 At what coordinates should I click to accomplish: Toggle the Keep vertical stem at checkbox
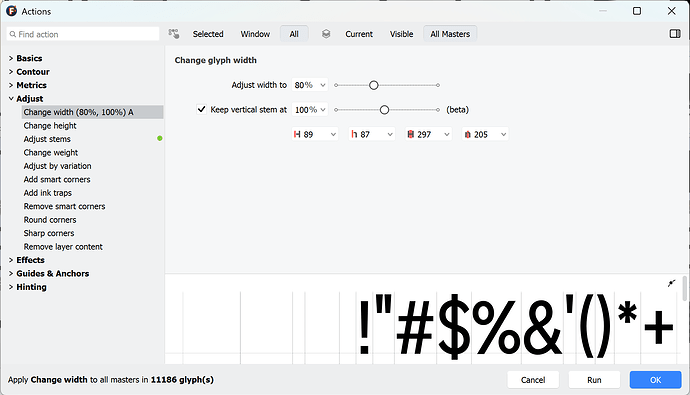[201, 109]
